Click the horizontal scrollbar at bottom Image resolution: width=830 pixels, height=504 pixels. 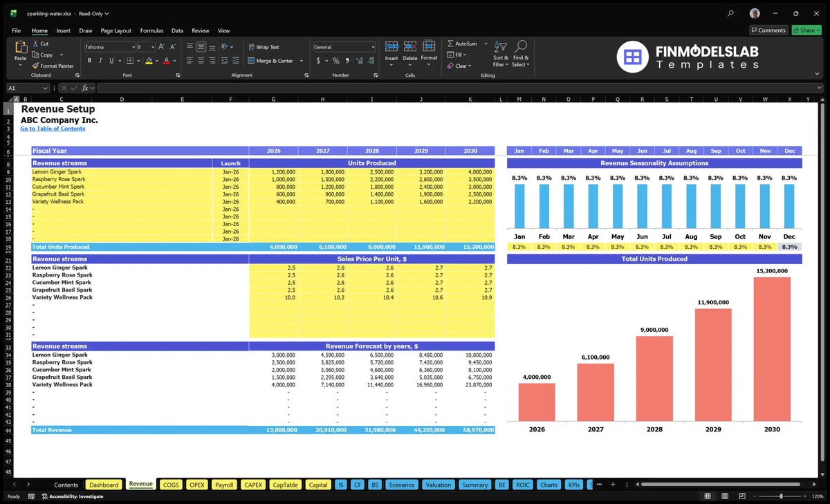click(719, 485)
